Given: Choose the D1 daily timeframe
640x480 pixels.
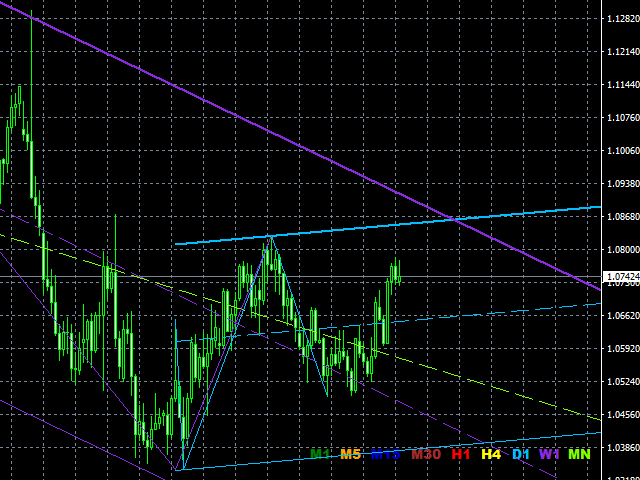Looking at the screenshot, I should pos(520,454).
